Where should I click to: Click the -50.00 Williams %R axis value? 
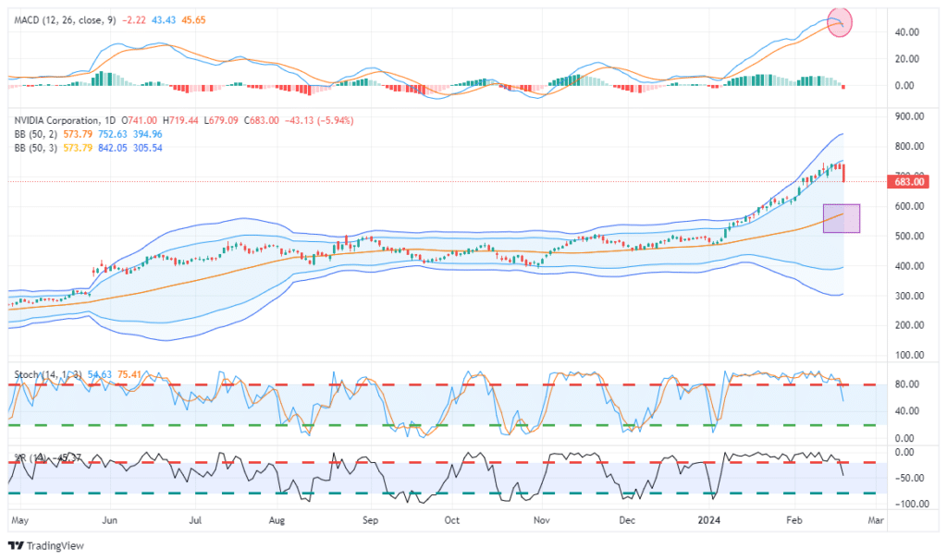point(908,478)
